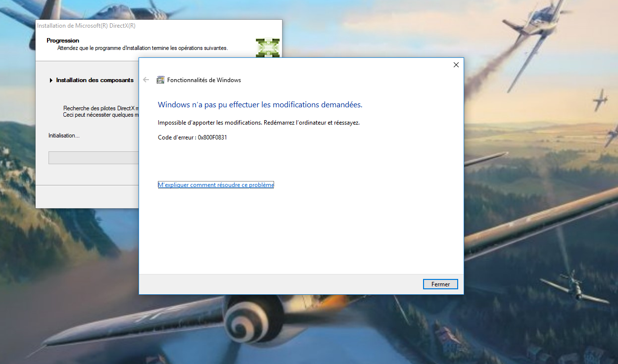The width and height of the screenshot is (618, 364).
Task: Open 'M'expliquer comment résoudre ce problème' link
Action: [x=216, y=185]
